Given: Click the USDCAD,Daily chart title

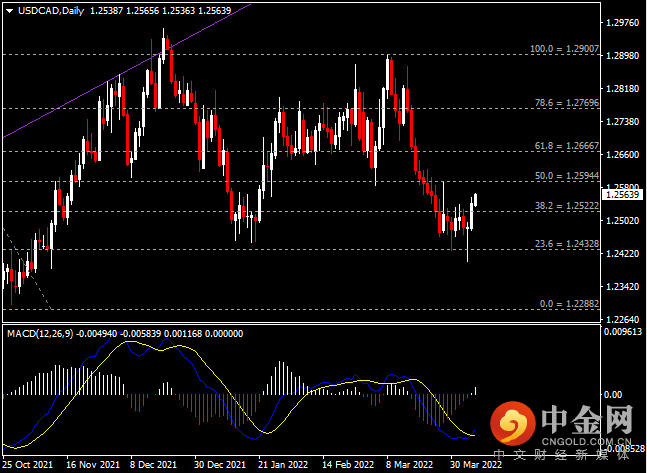Looking at the screenshot, I should [x=44, y=11].
